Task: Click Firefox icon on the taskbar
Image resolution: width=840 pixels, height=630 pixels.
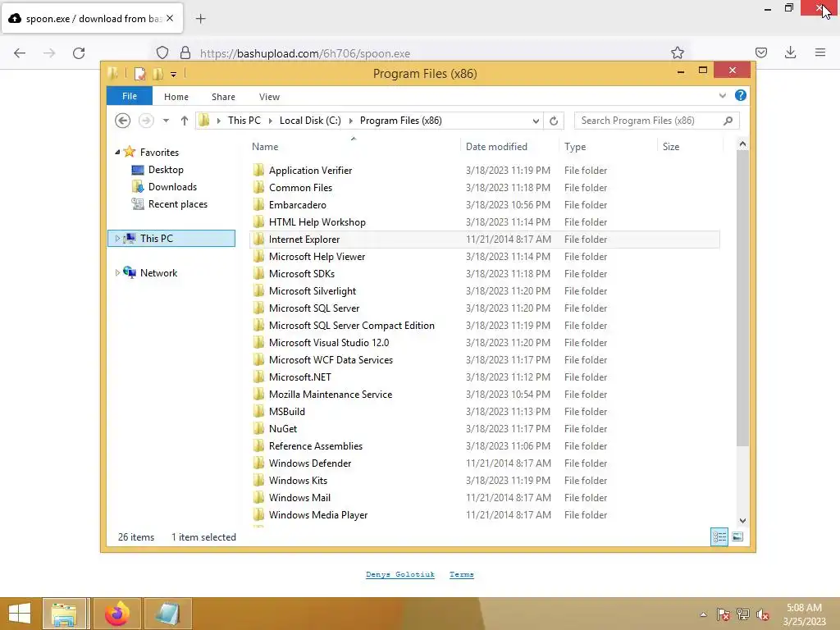Action: click(117, 614)
